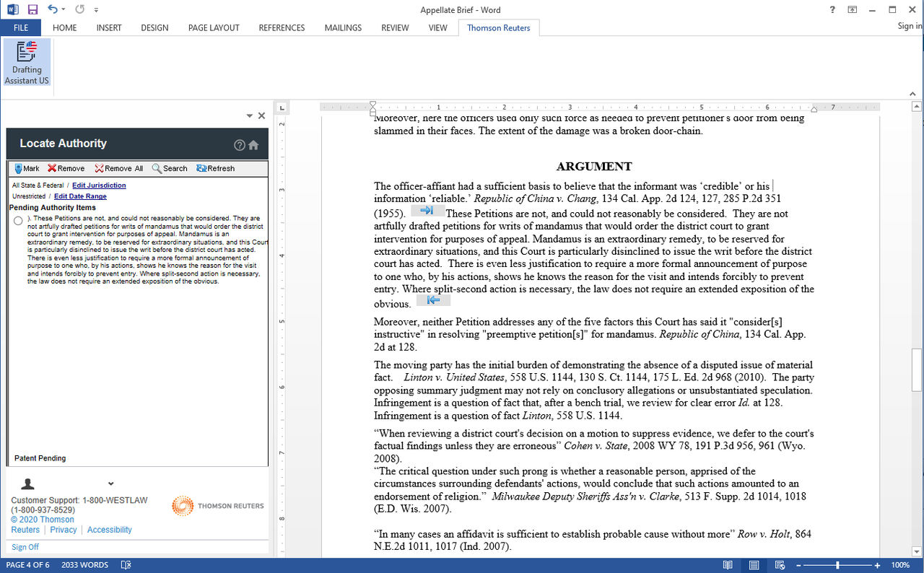Open the REFERENCES ribbon tab

(282, 27)
